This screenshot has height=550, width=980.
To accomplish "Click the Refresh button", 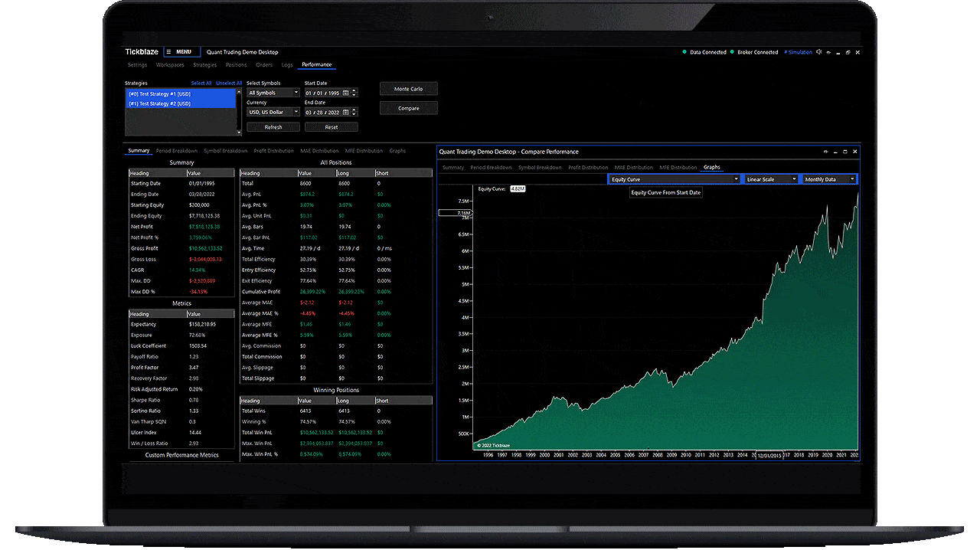I will (x=273, y=127).
